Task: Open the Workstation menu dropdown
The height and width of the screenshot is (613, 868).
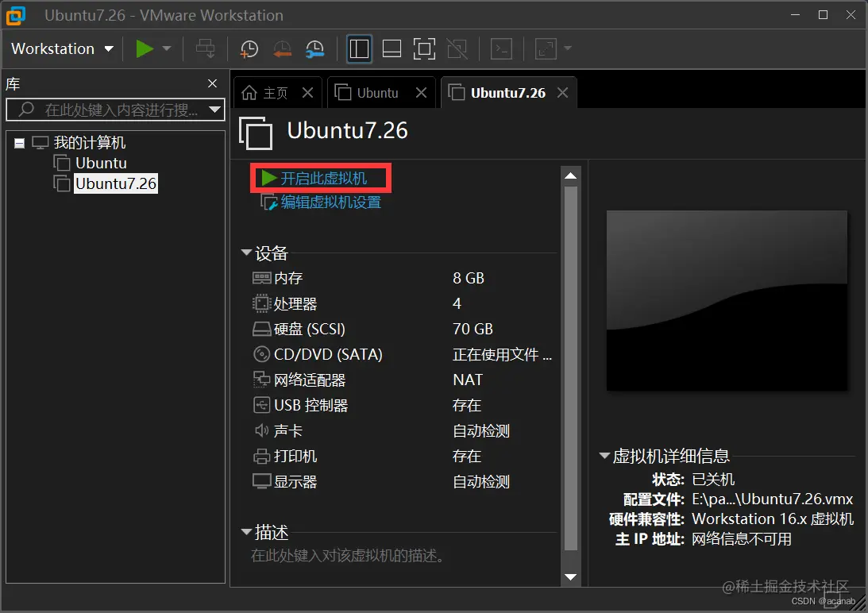Action: point(62,48)
